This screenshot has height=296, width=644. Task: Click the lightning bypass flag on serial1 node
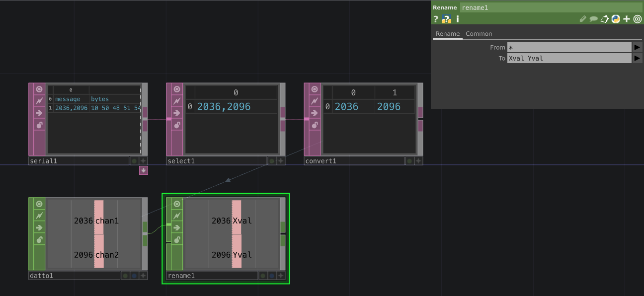[x=39, y=100]
